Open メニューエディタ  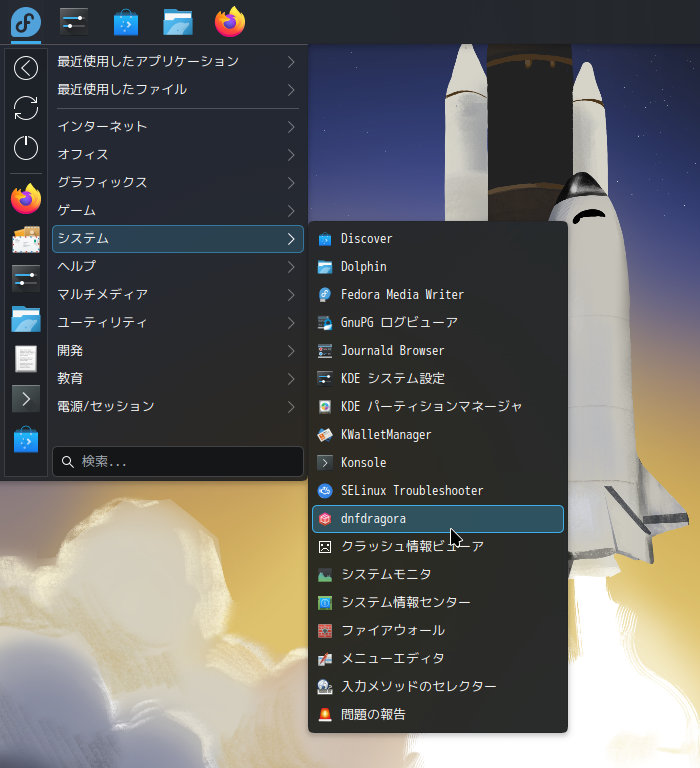tap(438, 659)
